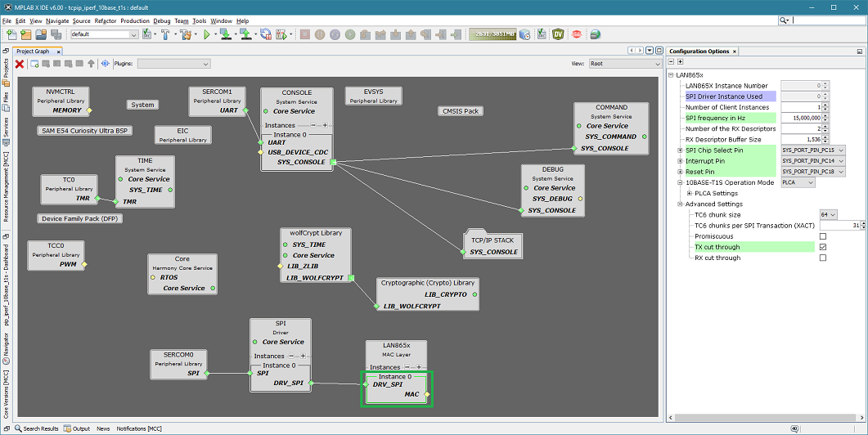Open the Search Results tab
This screenshot has width=868, height=435.
pos(37,428)
